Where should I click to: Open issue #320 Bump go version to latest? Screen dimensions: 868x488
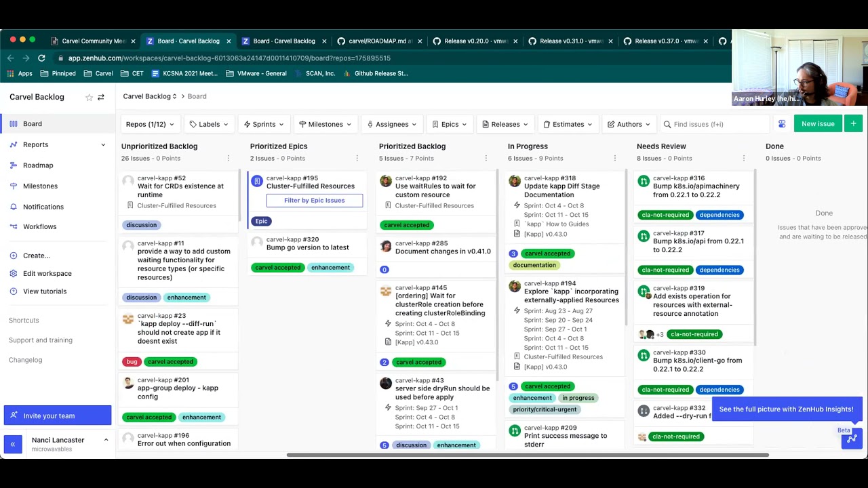(308, 247)
